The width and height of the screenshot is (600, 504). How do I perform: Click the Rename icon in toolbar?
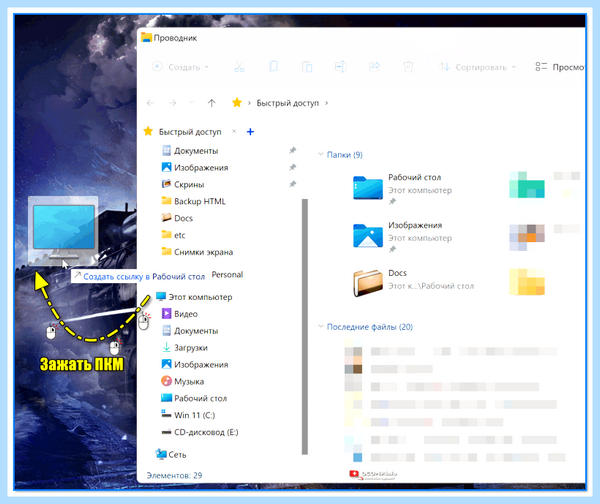(x=341, y=67)
